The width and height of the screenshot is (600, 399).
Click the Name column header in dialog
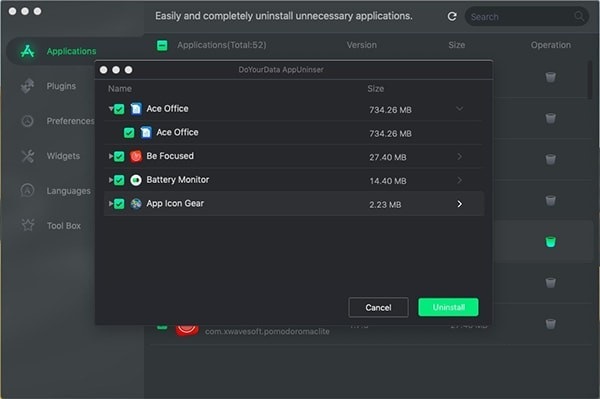tap(120, 89)
